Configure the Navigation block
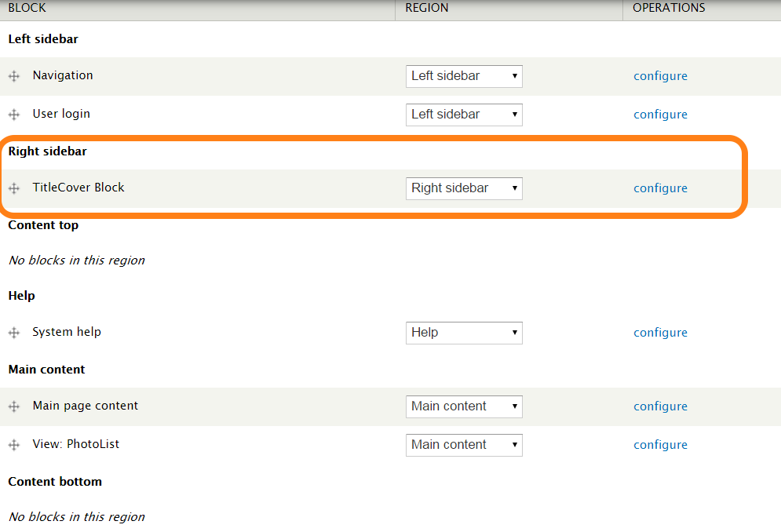The height and width of the screenshot is (532, 781). [x=660, y=75]
